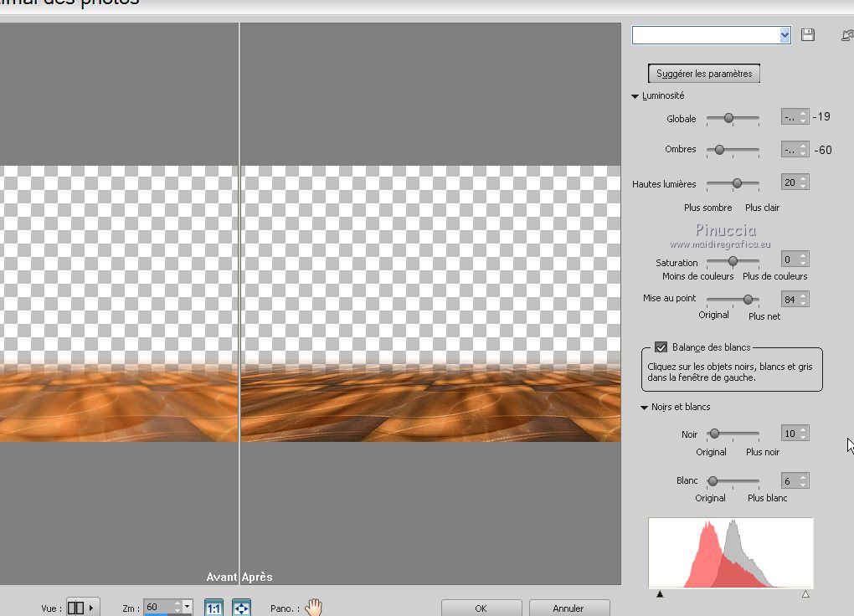This screenshot has height=616, width=854.
Task: Click the Annuler button
Action: pos(568,608)
